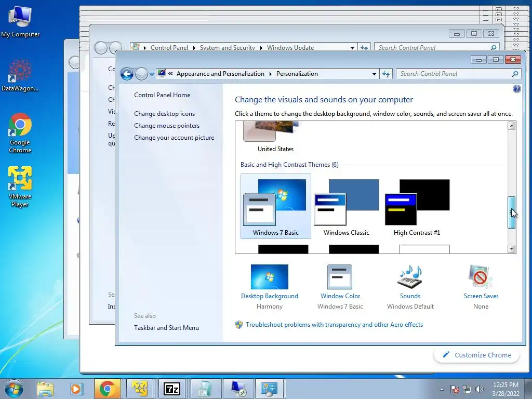Click System and Security breadcrumb in back window
The width and height of the screenshot is (532, 399).
228,47
